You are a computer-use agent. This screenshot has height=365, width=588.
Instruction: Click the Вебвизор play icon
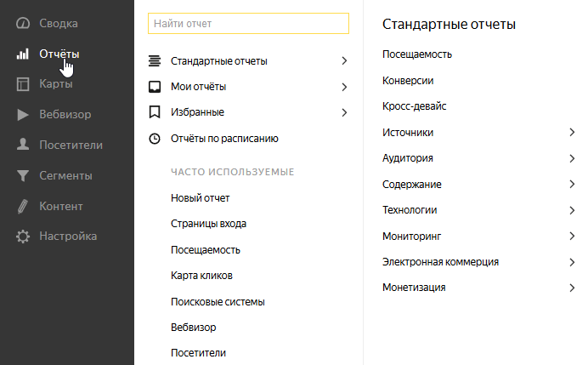[x=24, y=115]
